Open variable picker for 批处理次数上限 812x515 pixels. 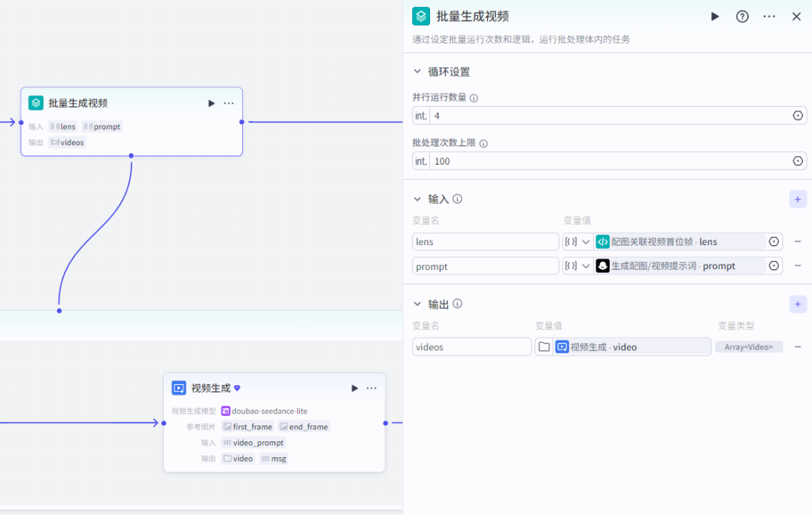[x=798, y=161]
